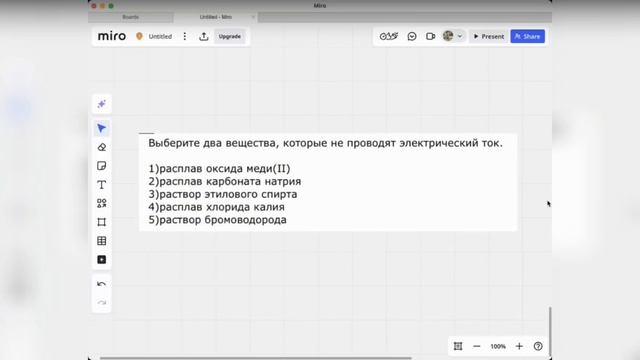Select the Untitled - Miro tab

point(216,17)
